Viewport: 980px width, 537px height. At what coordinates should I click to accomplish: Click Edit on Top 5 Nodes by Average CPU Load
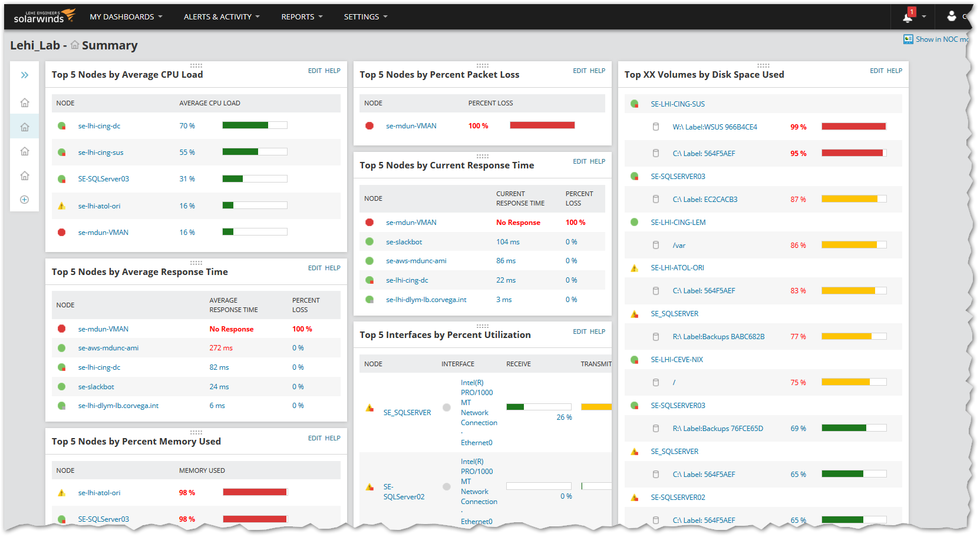coord(315,71)
